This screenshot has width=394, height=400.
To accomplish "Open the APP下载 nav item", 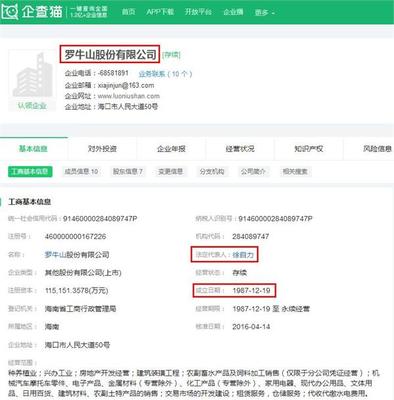I will tap(160, 12).
